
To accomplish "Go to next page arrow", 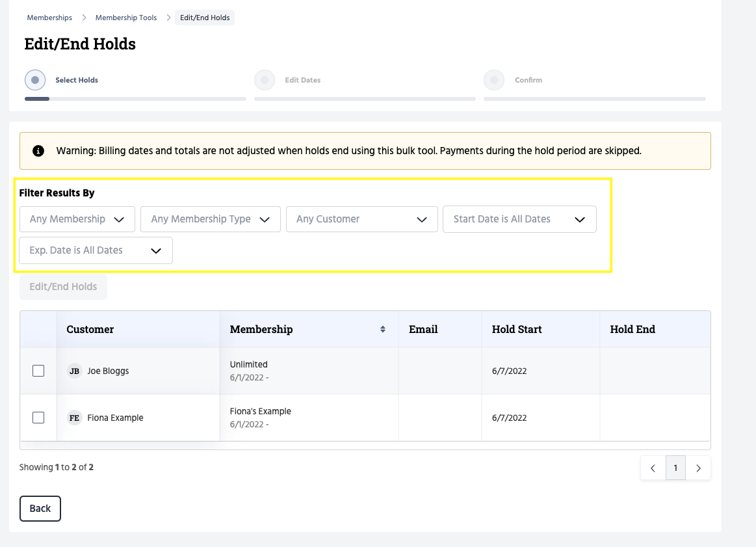I will [x=698, y=468].
